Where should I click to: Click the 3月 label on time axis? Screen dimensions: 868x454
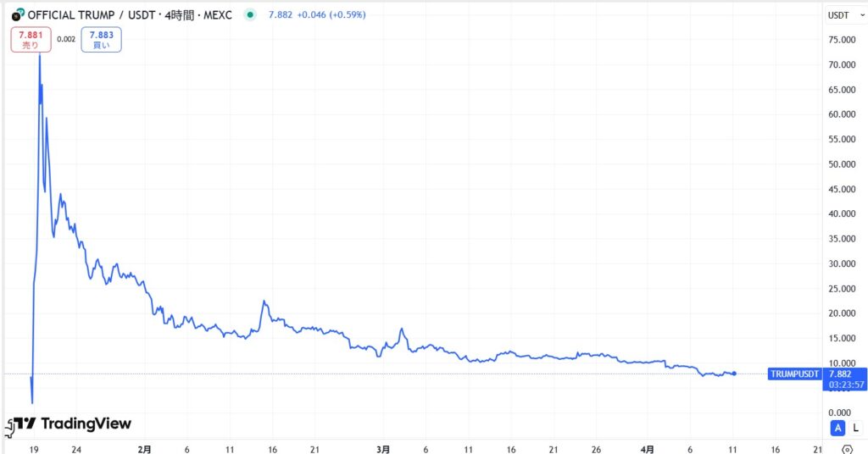[382, 449]
